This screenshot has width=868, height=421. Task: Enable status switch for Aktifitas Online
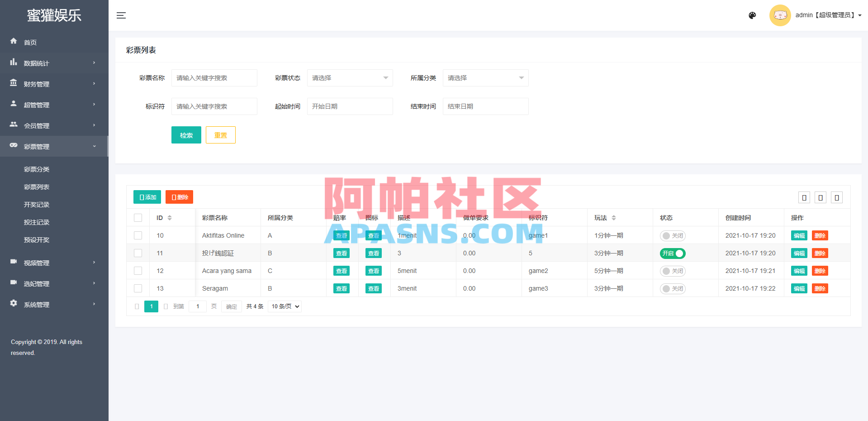(673, 235)
